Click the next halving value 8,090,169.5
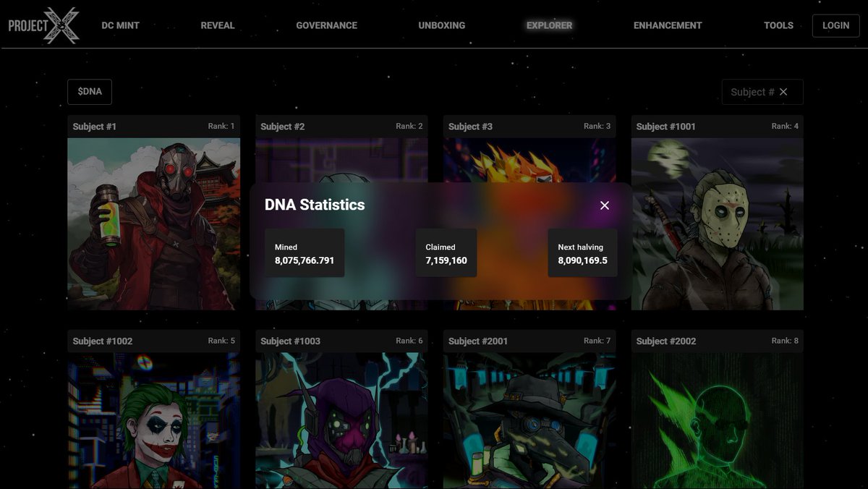The height and width of the screenshot is (489, 868). pyautogui.click(x=582, y=260)
